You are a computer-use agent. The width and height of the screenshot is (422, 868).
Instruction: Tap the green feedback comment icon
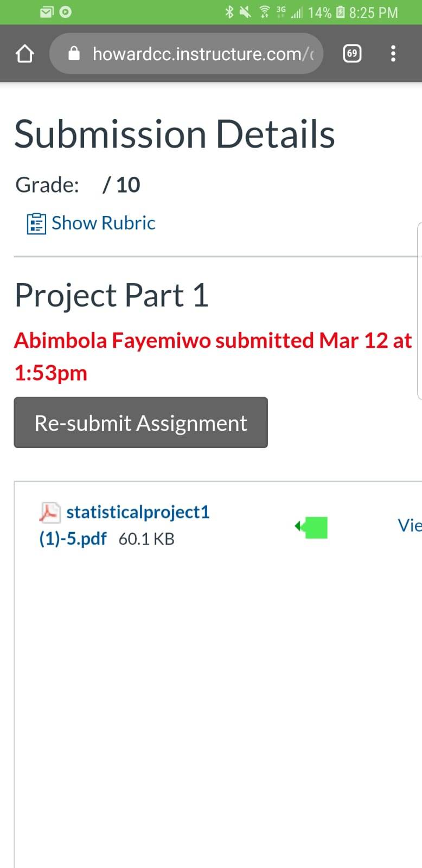[311, 527]
